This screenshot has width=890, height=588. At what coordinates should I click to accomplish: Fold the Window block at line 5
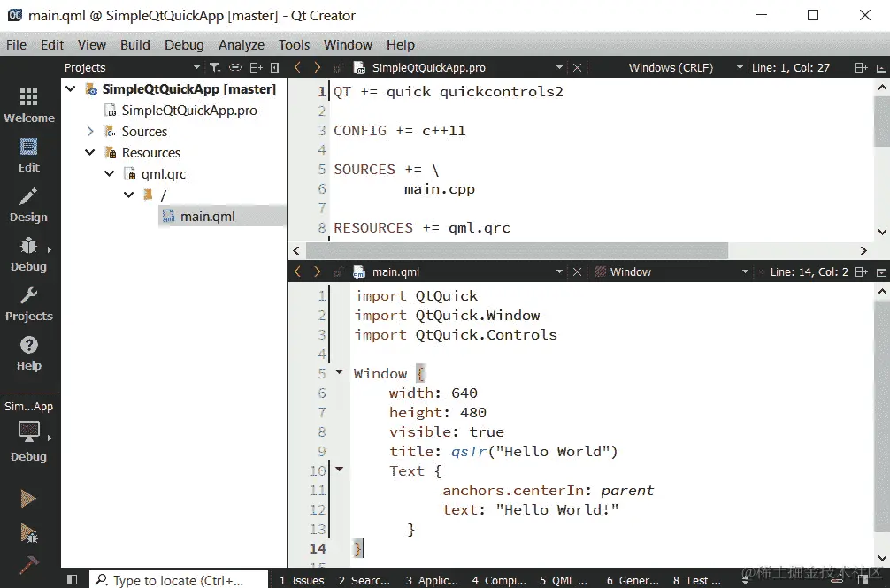pyautogui.click(x=340, y=372)
